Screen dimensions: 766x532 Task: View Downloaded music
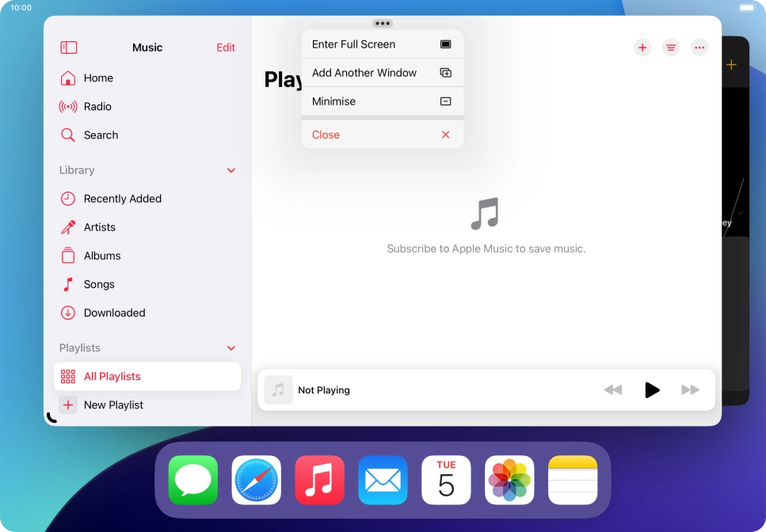[x=114, y=313]
